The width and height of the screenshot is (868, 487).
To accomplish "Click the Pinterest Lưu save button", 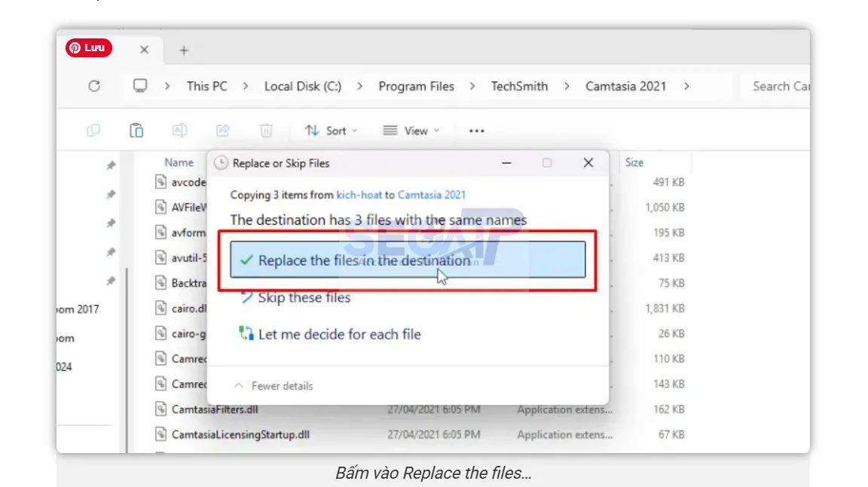I will [x=88, y=47].
